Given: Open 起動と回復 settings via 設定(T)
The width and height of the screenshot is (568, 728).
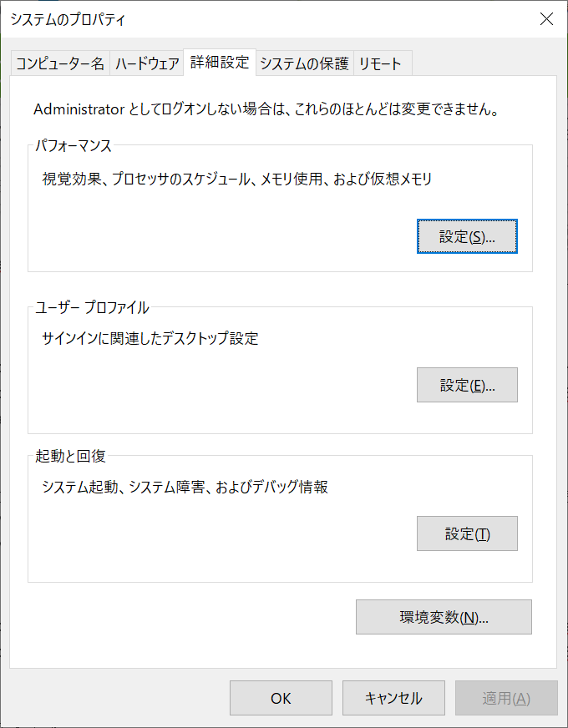Looking at the screenshot, I should [x=466, y=533].
